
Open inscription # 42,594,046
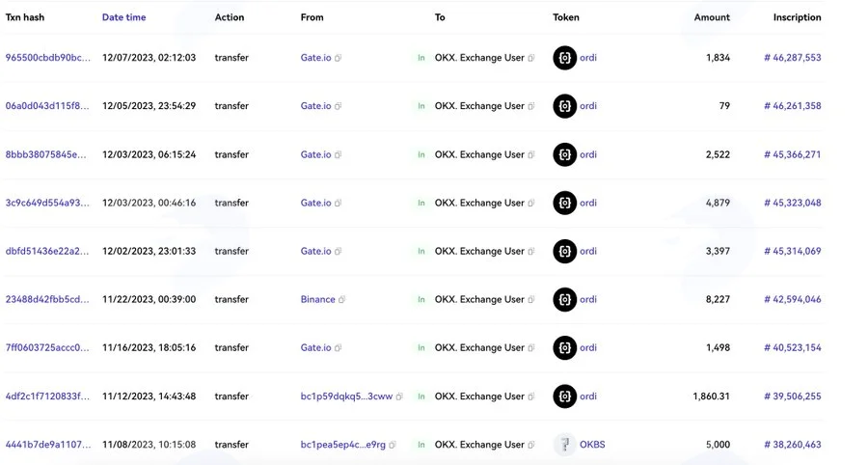(792, 299)
